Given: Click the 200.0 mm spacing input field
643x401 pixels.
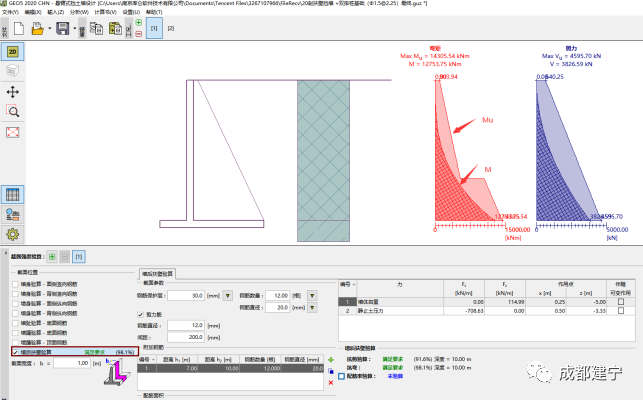Looking at the screenshot, I should pos(186,337).
